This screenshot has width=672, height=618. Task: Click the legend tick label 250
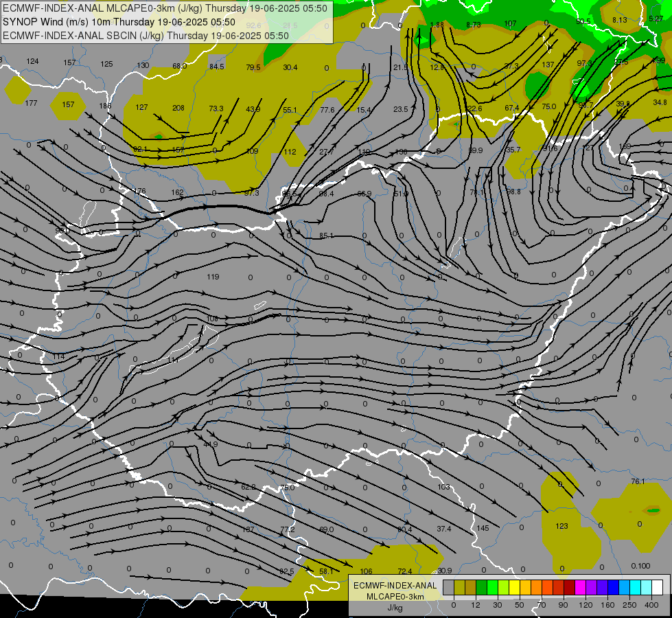tap(629, 605)
